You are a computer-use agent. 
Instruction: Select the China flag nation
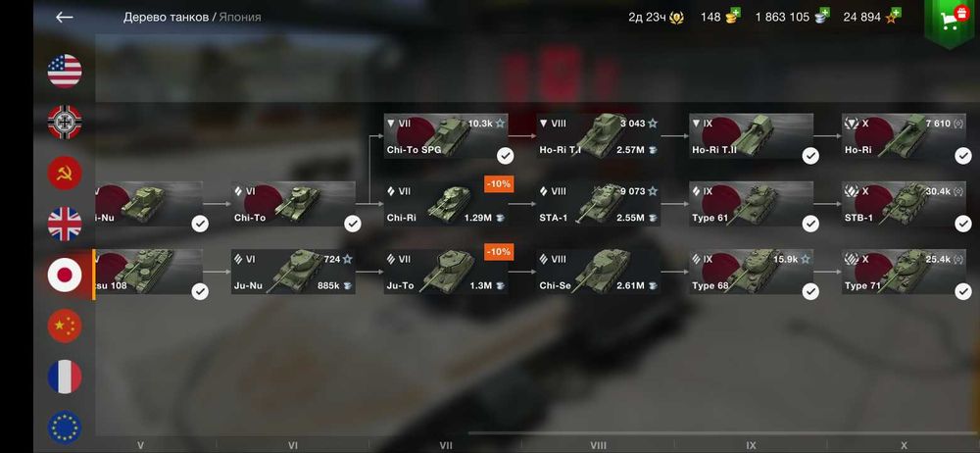(x=65, y=326)
